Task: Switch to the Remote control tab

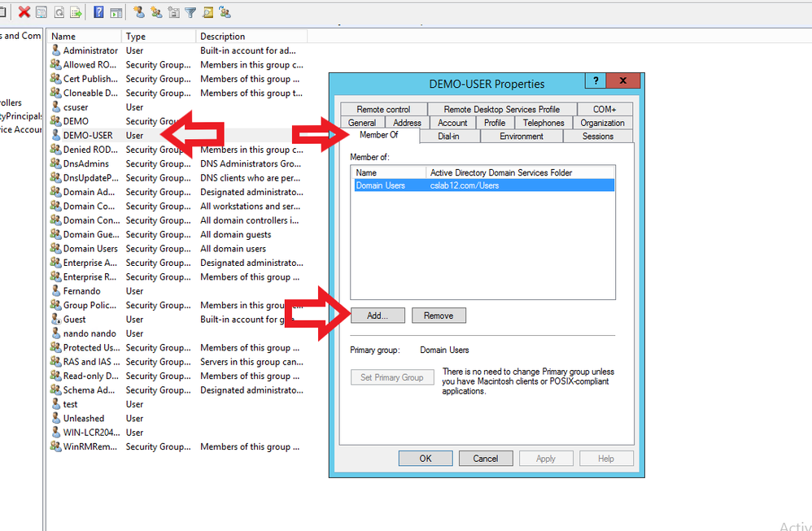Action: pyautogui.click(x=383, y=109)
